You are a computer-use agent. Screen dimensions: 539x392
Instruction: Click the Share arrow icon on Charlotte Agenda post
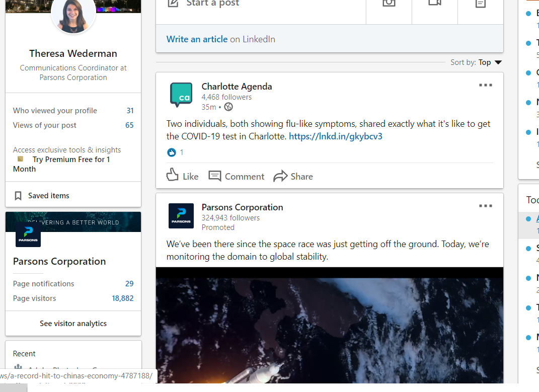coord(280,176)
